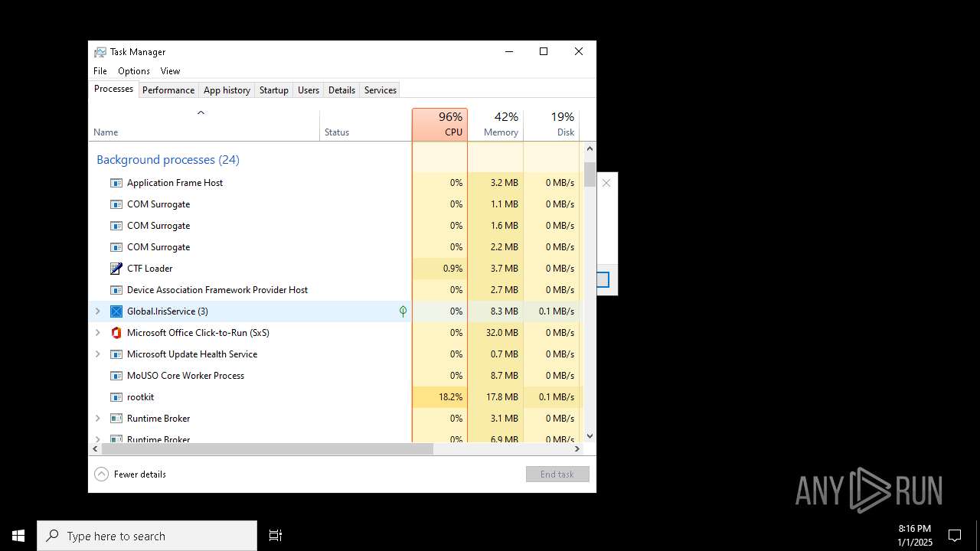Image resolution: width=980 pixels, height=551 pixels.
Task: Open the View menu
Action: coord(170,71)
